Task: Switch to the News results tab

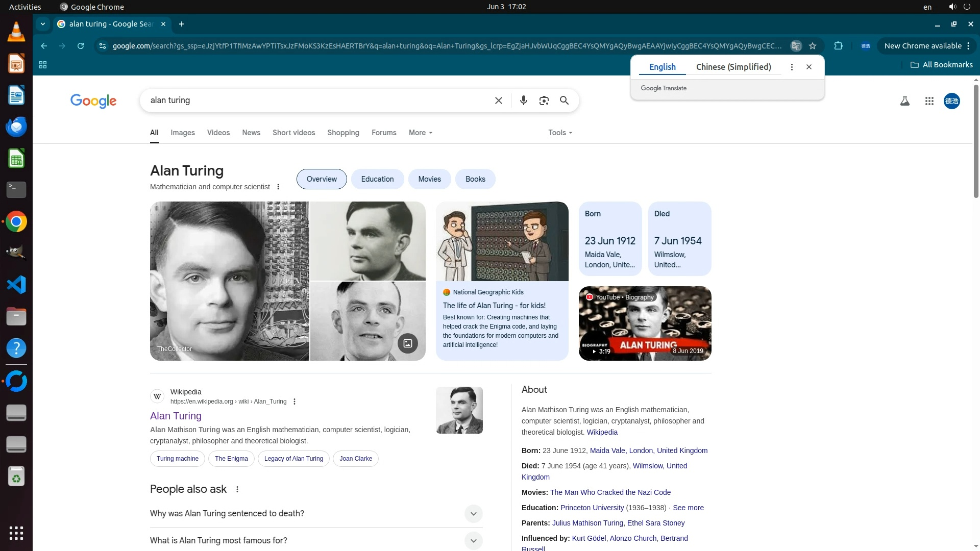Action: (x=251, y=133)
